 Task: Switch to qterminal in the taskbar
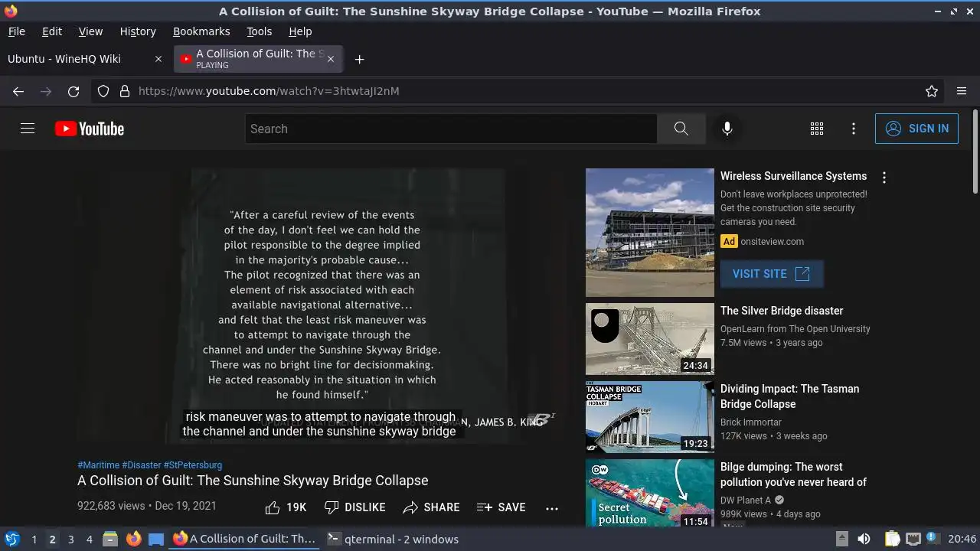point(393,539)
